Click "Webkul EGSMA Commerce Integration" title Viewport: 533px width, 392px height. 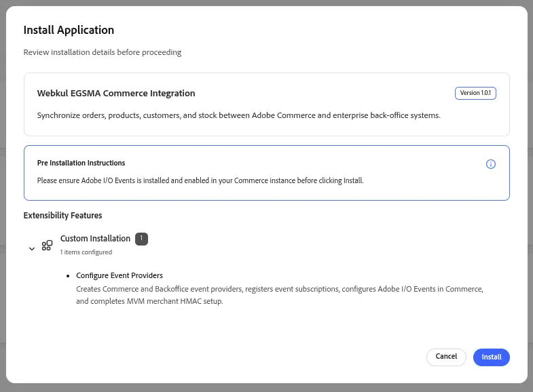click(116, 94)
